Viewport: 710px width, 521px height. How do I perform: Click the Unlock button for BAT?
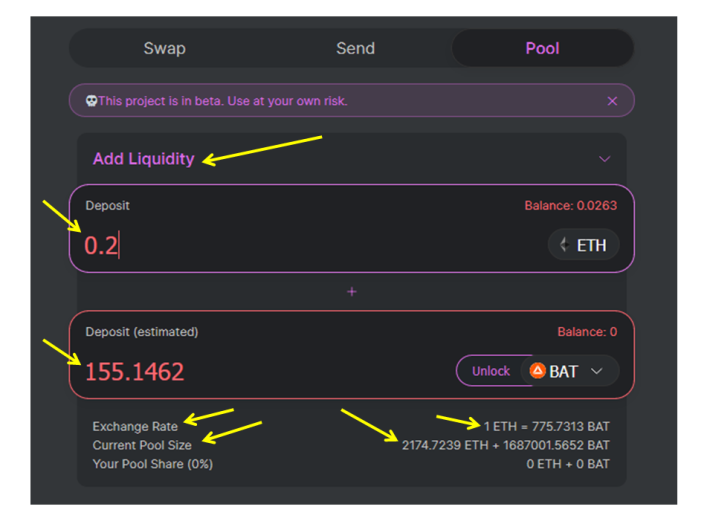491,371
